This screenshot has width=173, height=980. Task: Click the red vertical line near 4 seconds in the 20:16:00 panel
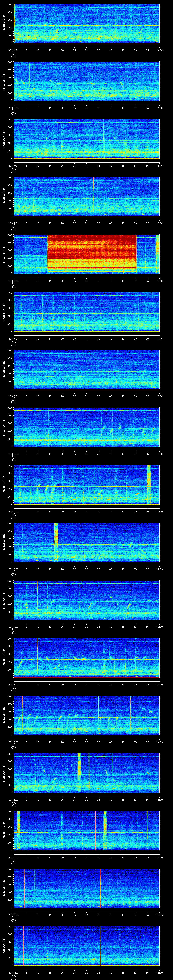coord(24,888)
